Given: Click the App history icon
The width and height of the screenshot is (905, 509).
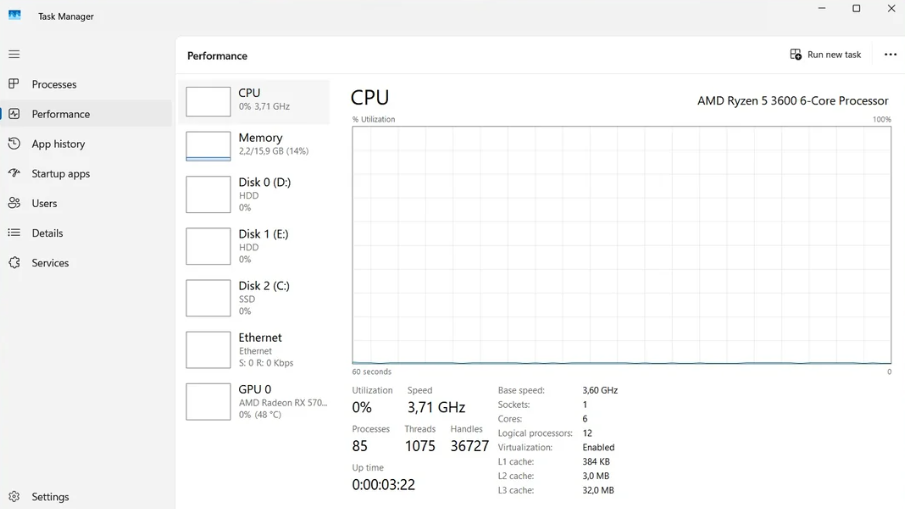Looking at the screenshot, I should pos(14,144).
